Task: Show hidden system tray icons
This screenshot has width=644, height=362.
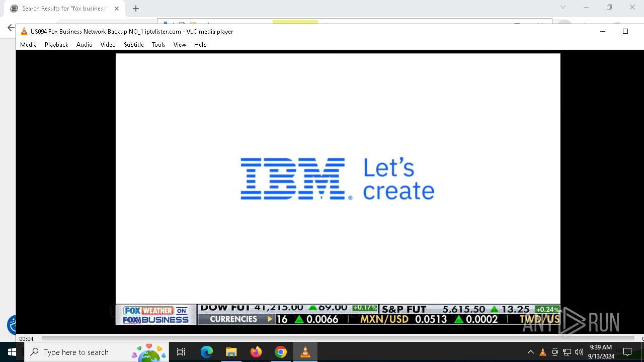Action: [x=530, y=352]
